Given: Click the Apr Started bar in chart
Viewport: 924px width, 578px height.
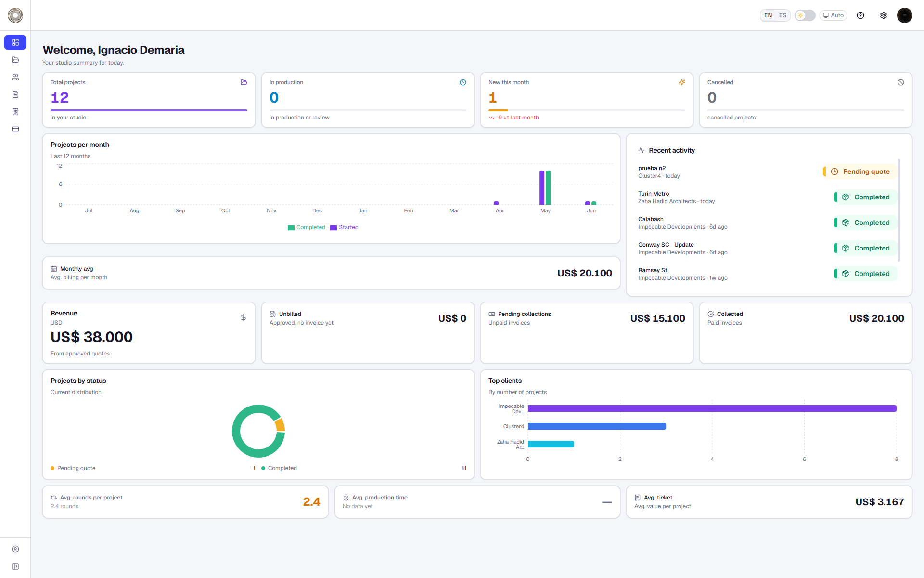Looking at the screenshot, I should point(496,203).
